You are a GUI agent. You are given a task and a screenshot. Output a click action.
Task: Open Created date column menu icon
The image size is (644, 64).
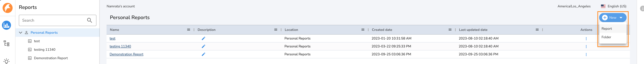pyautogui.click(x=450, y=30)
